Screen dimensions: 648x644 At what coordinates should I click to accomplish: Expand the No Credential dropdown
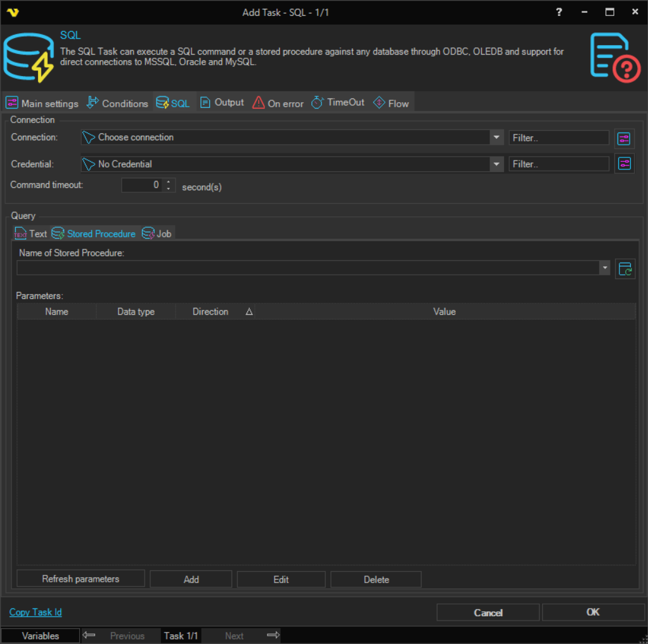[x=496, y=164]
